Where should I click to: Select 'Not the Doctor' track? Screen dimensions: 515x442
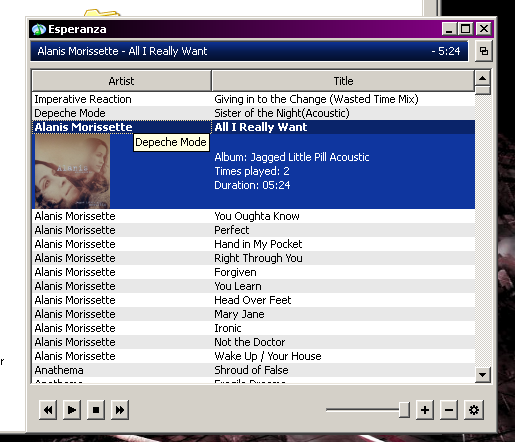[250, 342]
